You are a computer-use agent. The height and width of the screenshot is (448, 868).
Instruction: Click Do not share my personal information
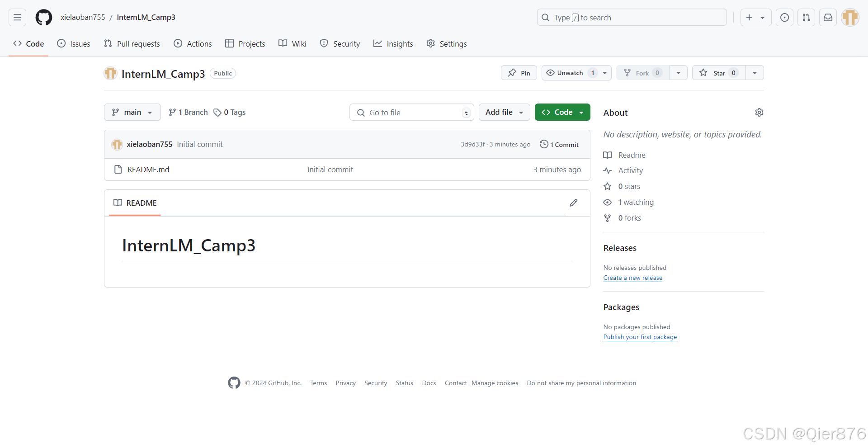[x=581, y=383]
